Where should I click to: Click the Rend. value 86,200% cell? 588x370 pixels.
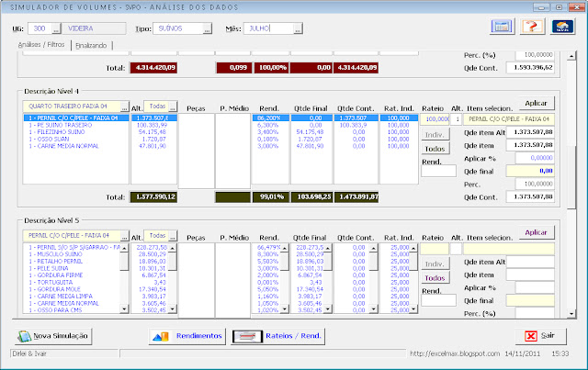(x=270, y=118)
